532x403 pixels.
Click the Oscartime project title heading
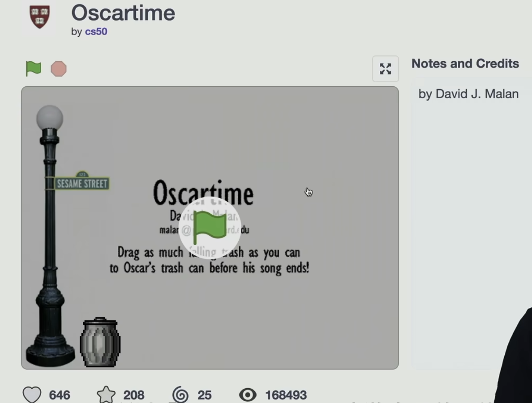[123, 13]
